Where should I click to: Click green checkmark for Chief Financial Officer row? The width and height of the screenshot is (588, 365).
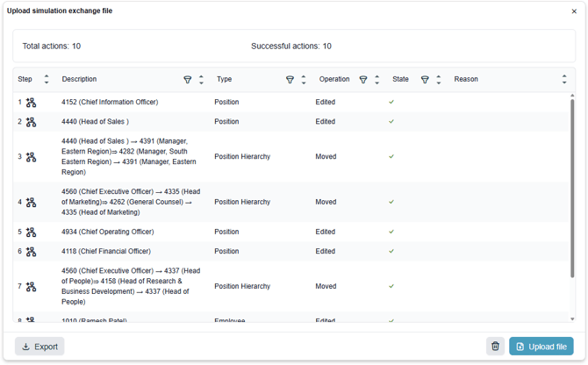point(391,251)
